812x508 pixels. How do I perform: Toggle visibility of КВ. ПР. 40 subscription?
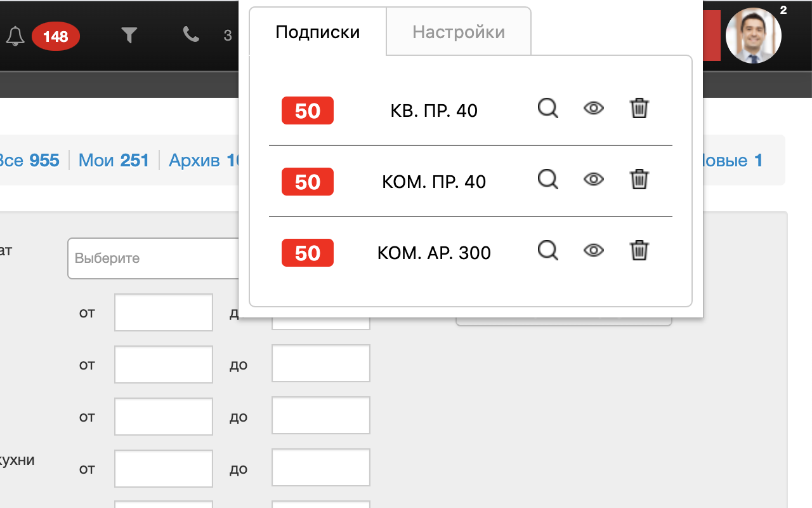[593, 109]
